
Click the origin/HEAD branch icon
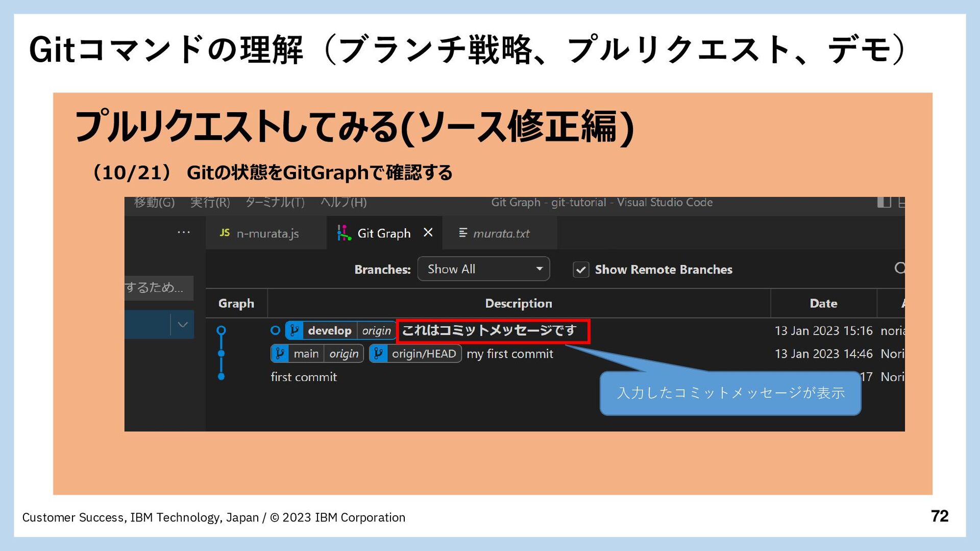378,354
